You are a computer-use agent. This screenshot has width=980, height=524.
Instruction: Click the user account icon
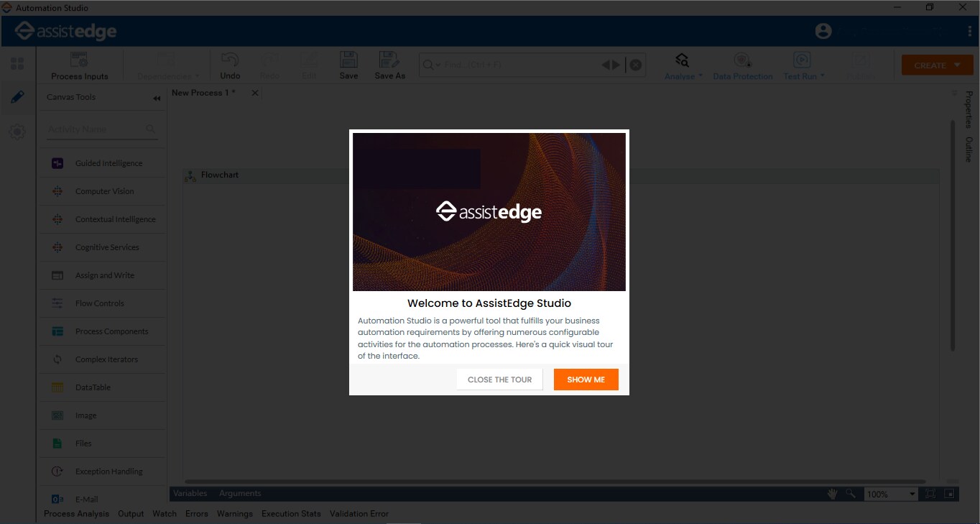(823, 31)
